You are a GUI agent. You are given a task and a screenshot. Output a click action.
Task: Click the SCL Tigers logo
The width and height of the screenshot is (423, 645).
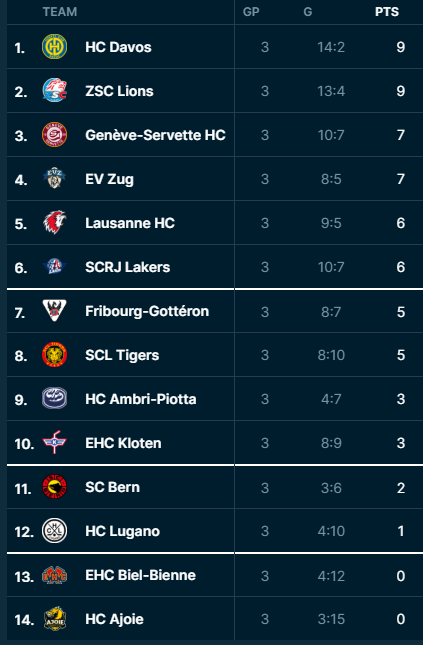point(54,355)
